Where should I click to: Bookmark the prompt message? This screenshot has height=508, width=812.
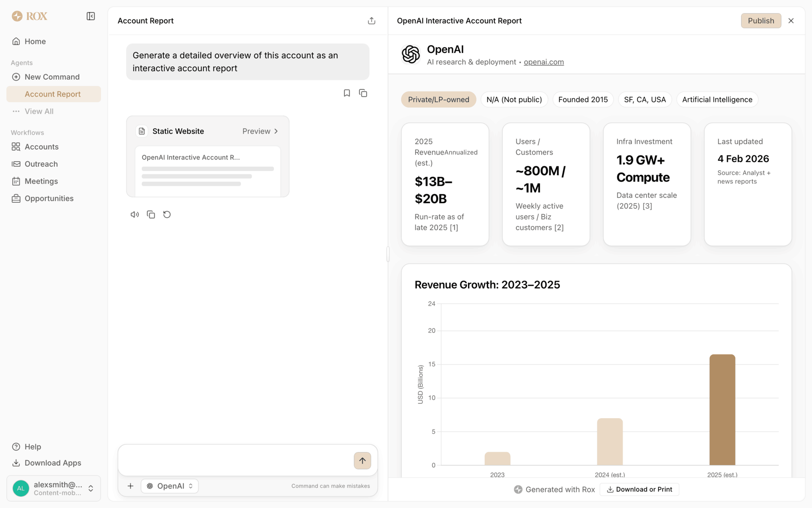(347, 93)
